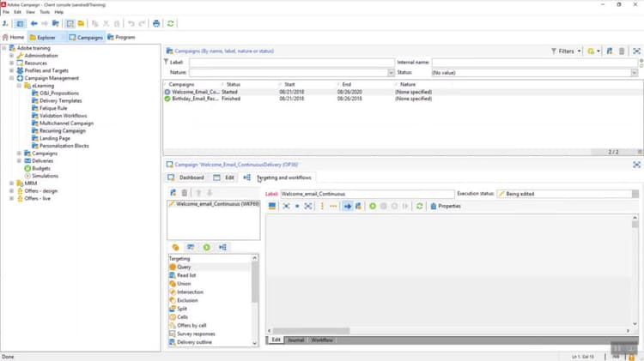
Task: Click the Internal name input field
Action: click(534, 63)
